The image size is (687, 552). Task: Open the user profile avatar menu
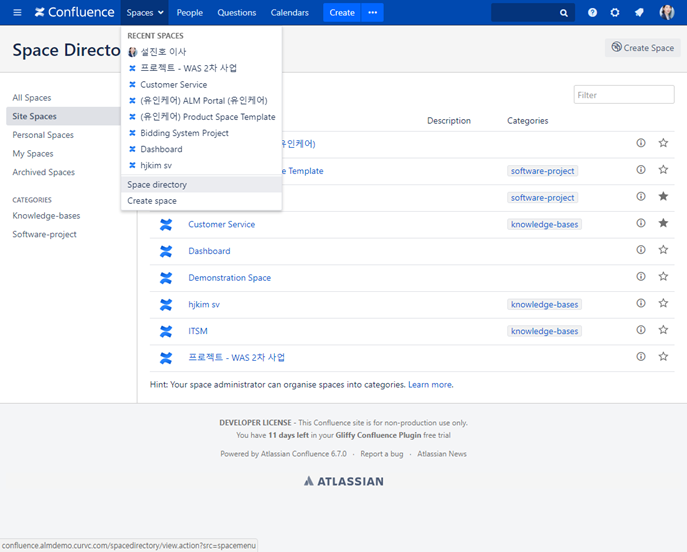667,13
